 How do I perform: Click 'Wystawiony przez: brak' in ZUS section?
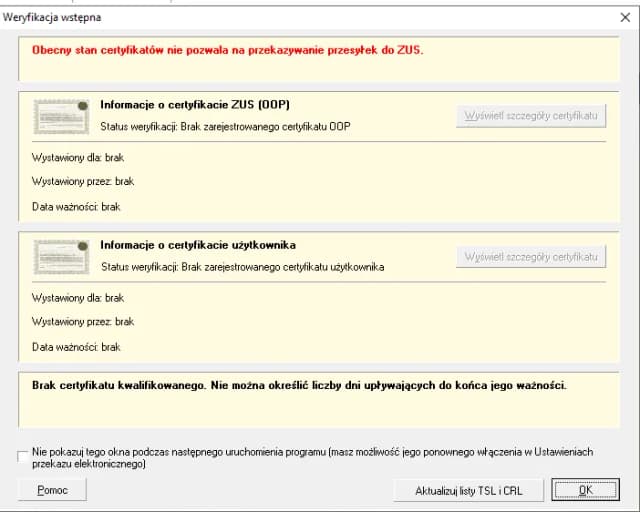coord(83,181)
